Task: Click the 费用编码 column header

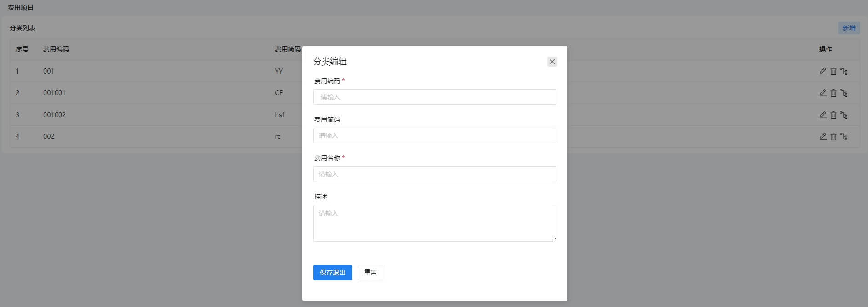Action: click(56, 49)
